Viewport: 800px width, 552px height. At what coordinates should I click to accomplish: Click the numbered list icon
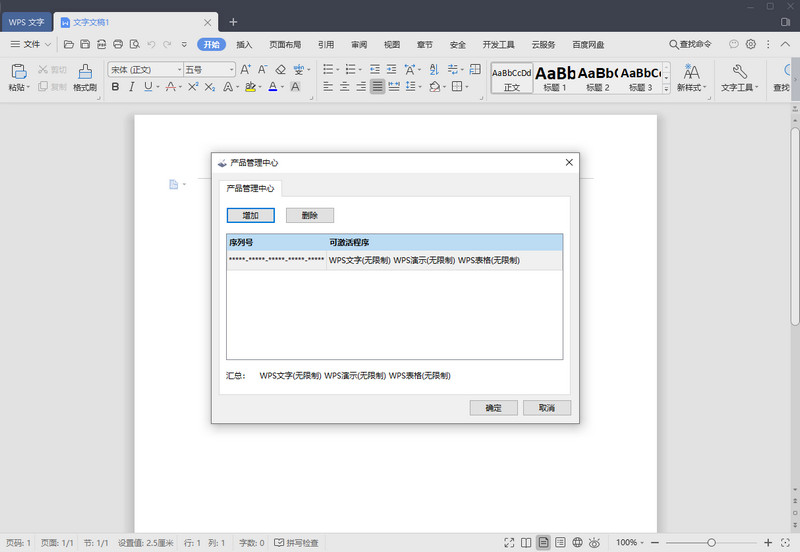pos(351,69)
